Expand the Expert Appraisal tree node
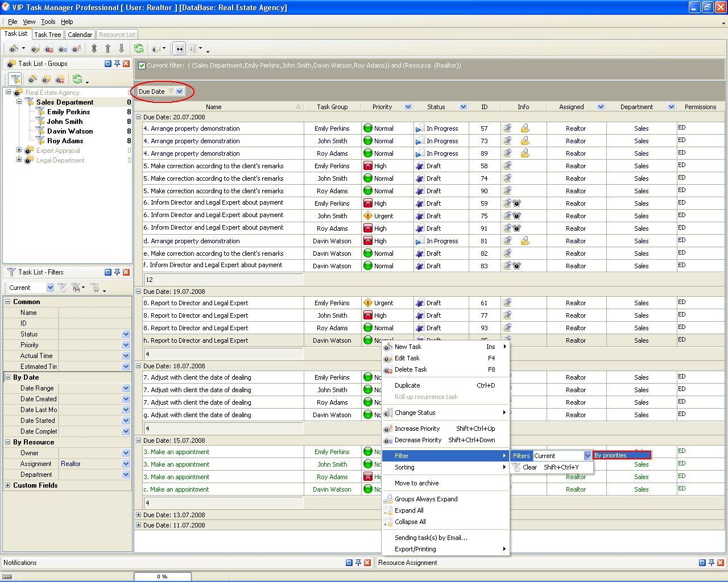This screenshot has height=582, width=728. point(19,151)
